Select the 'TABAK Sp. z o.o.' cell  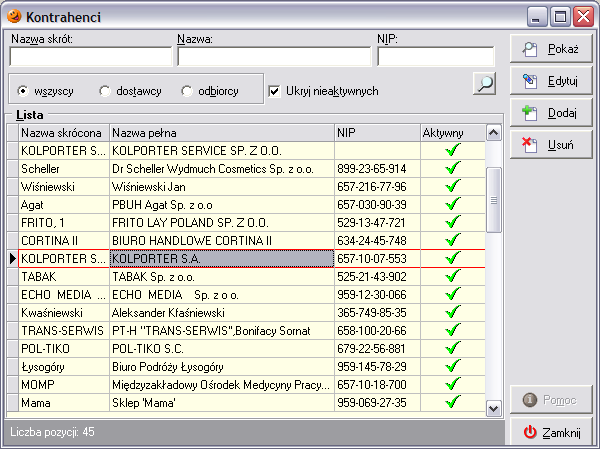click(222, 276)
